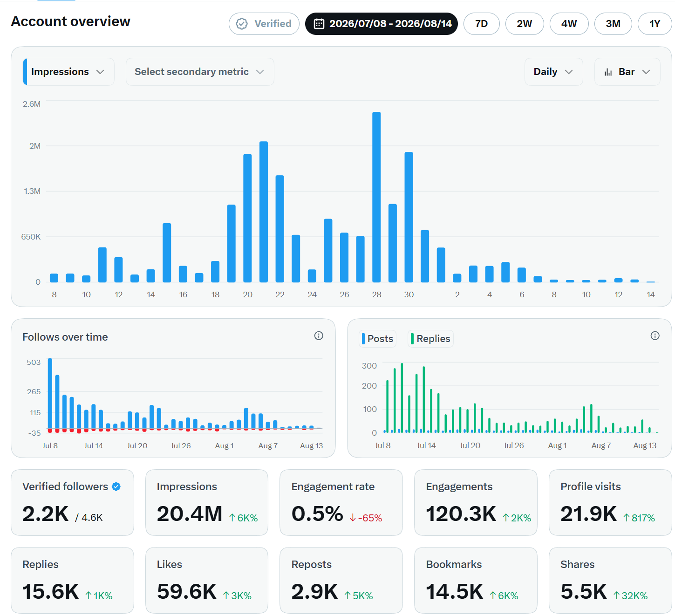Select the 7D time range
This screenshot has width=675, height=616.
pos(482,24)
